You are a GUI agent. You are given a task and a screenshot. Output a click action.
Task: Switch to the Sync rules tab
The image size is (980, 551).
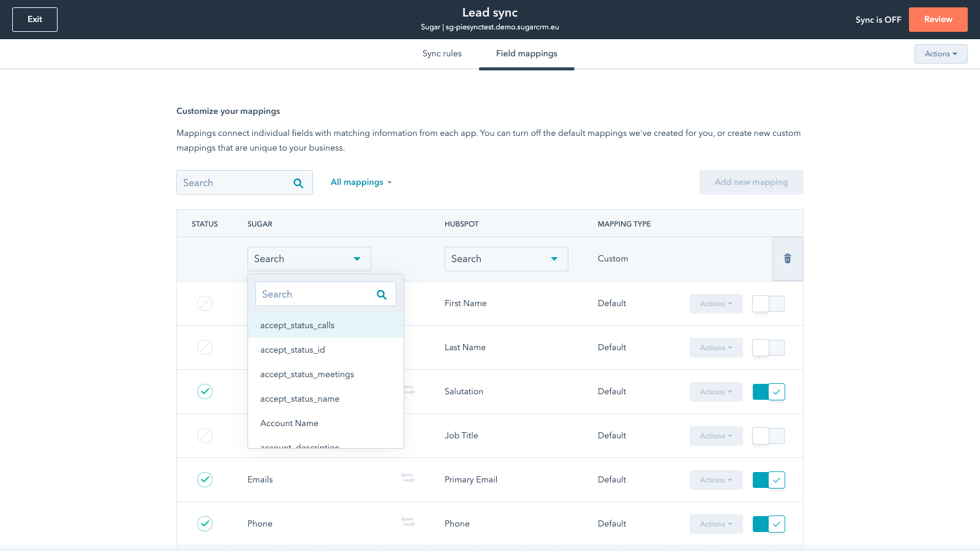[x=442, y=54]
